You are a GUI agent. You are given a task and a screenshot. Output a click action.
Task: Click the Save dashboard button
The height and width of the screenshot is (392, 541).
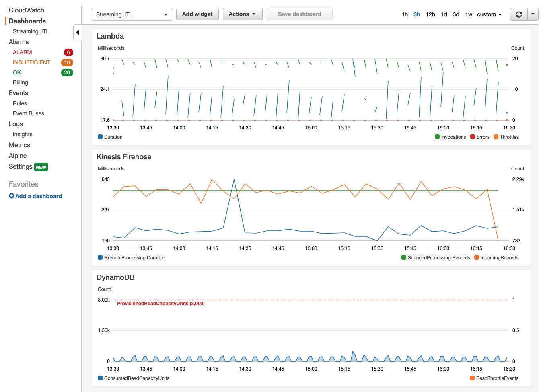point(300,14)
